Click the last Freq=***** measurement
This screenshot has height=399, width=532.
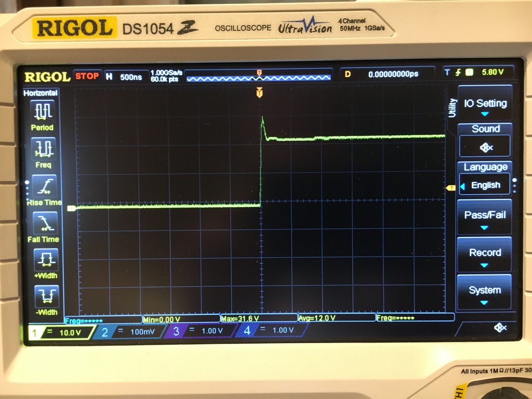(415, 318)
